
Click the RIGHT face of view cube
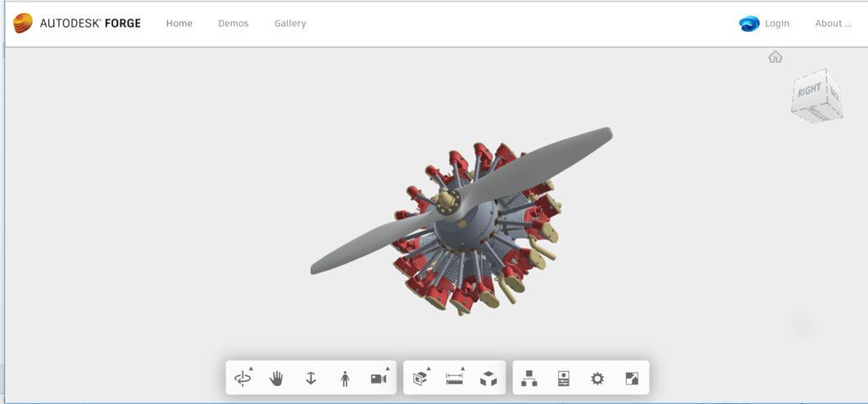click(809, 91)
